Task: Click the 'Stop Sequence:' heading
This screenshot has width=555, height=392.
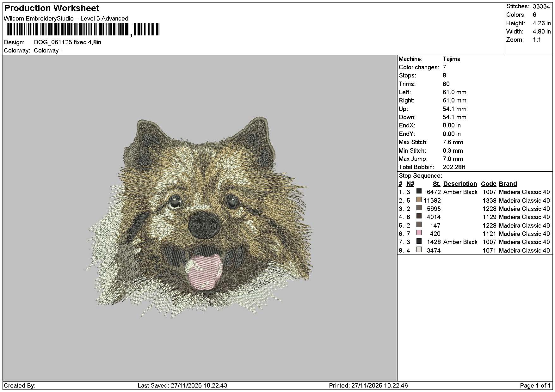Action: pyautogui.click(x=420, y=175)
